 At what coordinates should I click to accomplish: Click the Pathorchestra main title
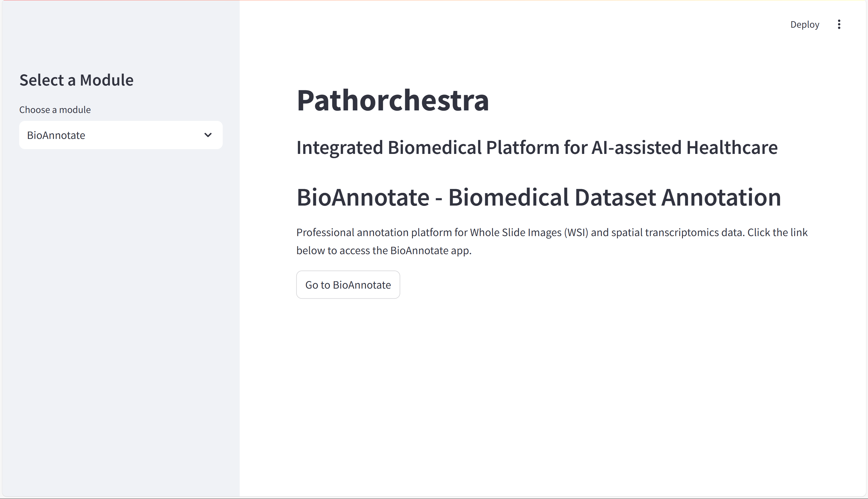click(392, 100)
